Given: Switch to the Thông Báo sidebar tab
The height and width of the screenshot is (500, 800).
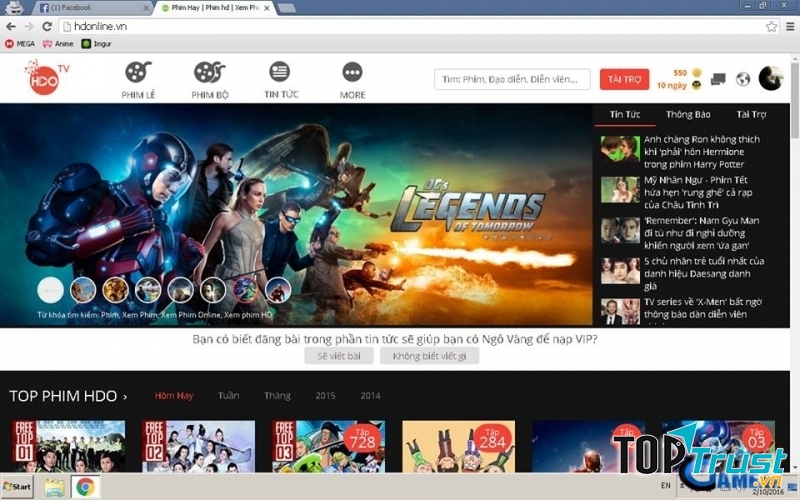Looking at the screenshot, I should coord(688,114).
